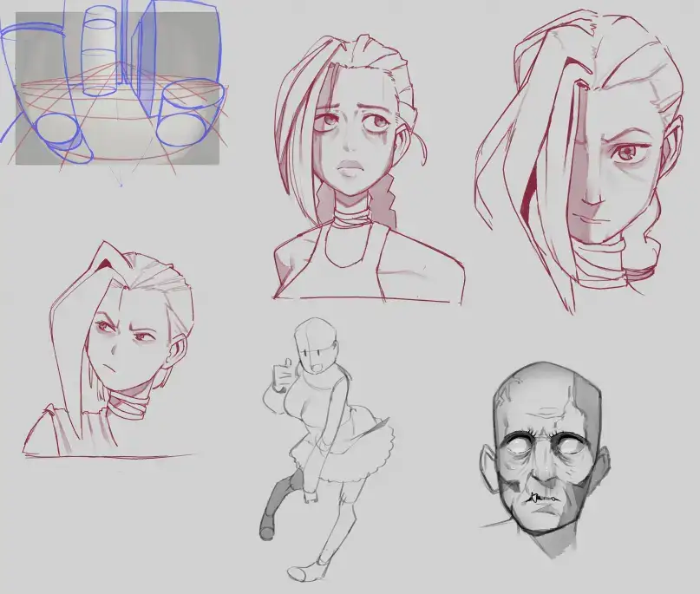The width and height of the screenshot is (700, 594).
Task: Click the vanishing point below the grid
Action: coord(121,183)
